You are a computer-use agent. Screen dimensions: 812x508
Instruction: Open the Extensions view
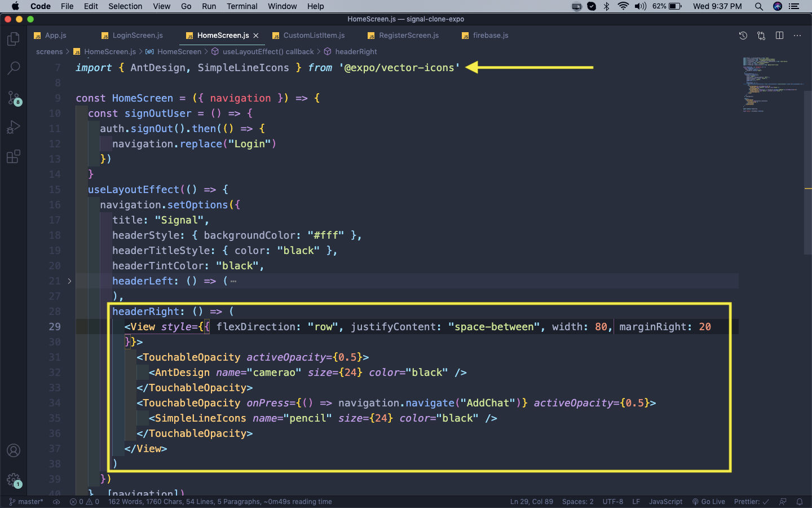coord(14,156)
